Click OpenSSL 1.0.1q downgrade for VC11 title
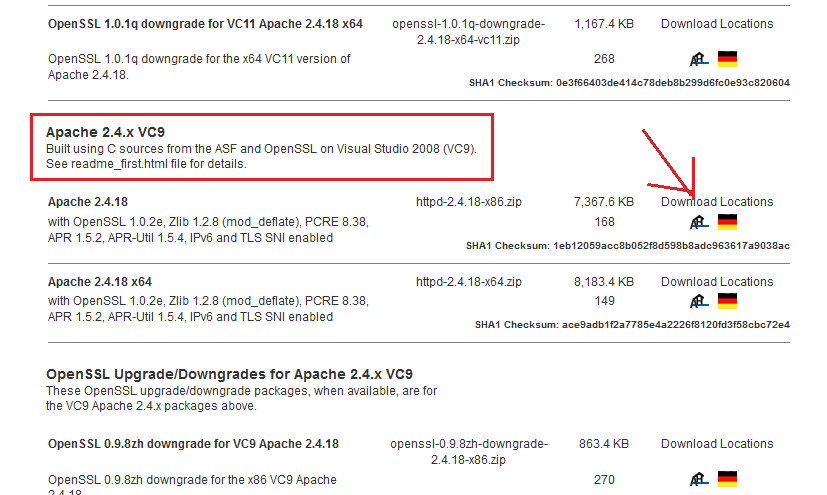Screen dimensions: 827x495 pyautogui.click(x=205, y=24)
